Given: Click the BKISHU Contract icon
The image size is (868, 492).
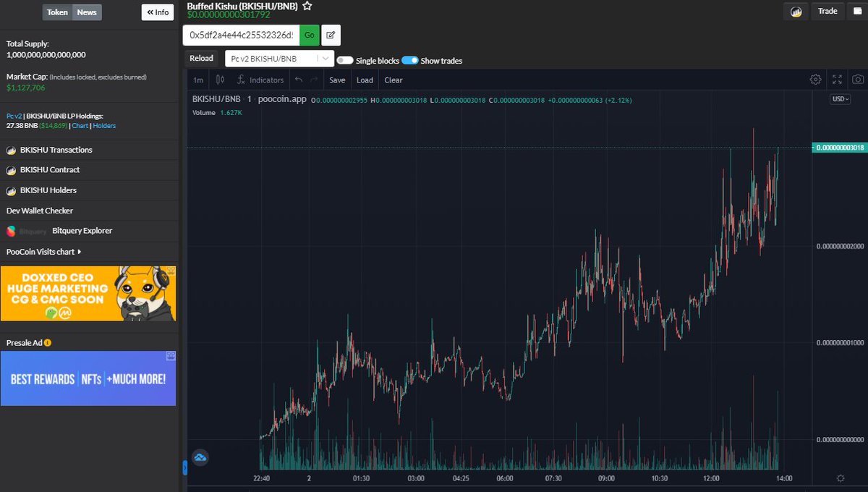Looking at the screenshot, I should point(12,170).
